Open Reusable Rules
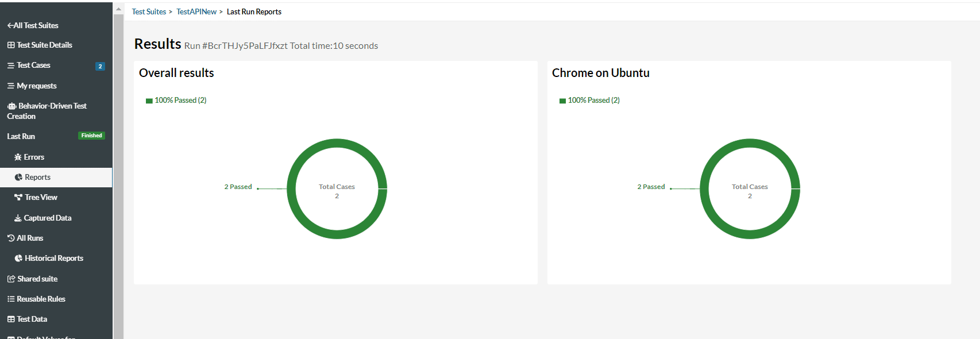980x339 pixels. 36,299
